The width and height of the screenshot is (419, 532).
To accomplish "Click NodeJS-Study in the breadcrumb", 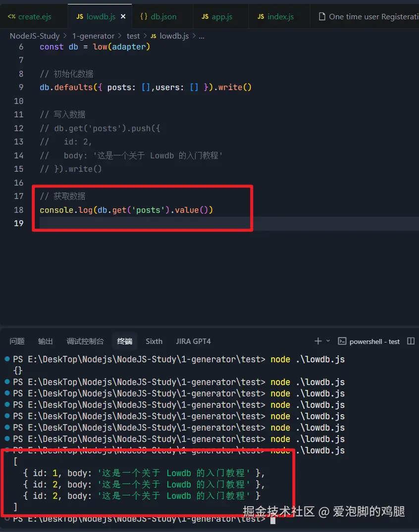I will tap(35, 36).
